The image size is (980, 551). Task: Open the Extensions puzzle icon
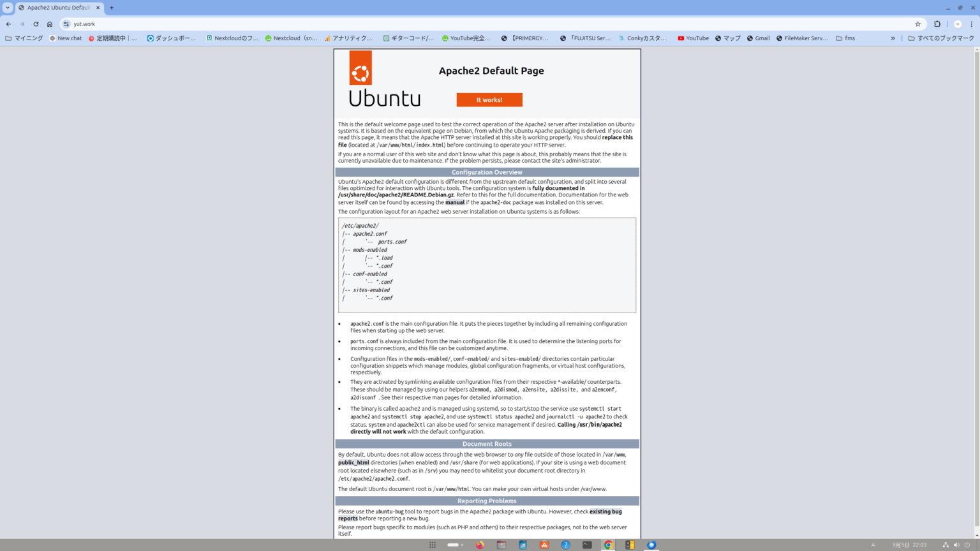937,24
